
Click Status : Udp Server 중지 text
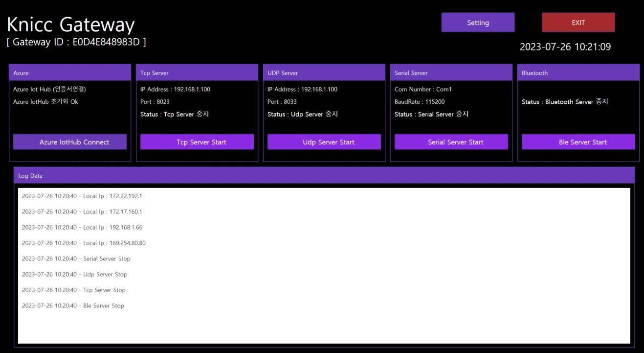[303, 114]
